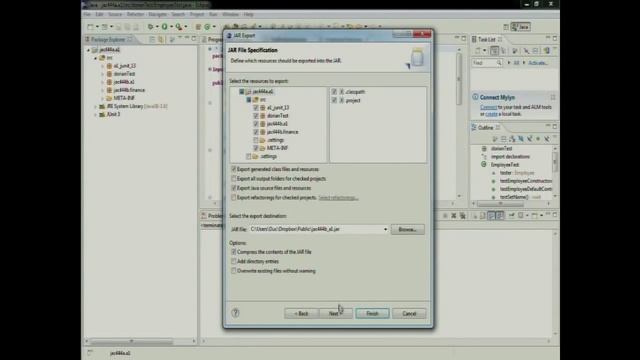Enable Export all output folders for checked projects
The width and height of the screenshot is (640, 360).
click(x=234, y=178)
